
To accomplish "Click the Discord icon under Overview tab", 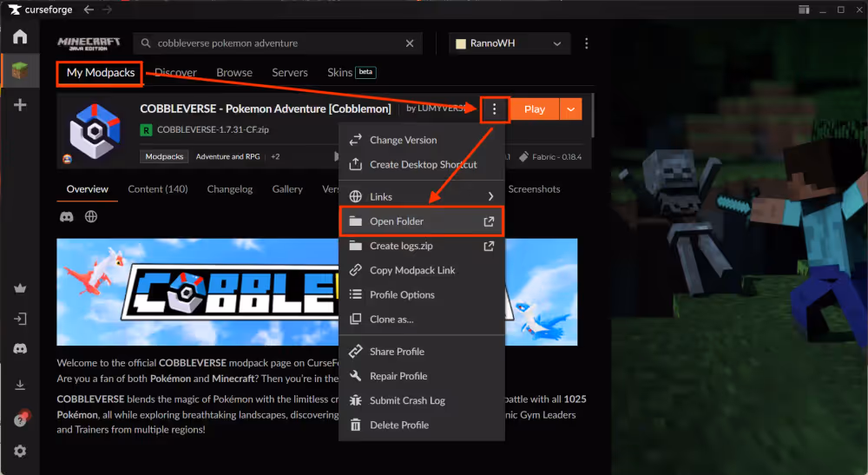I will click(x=67, y=216).
